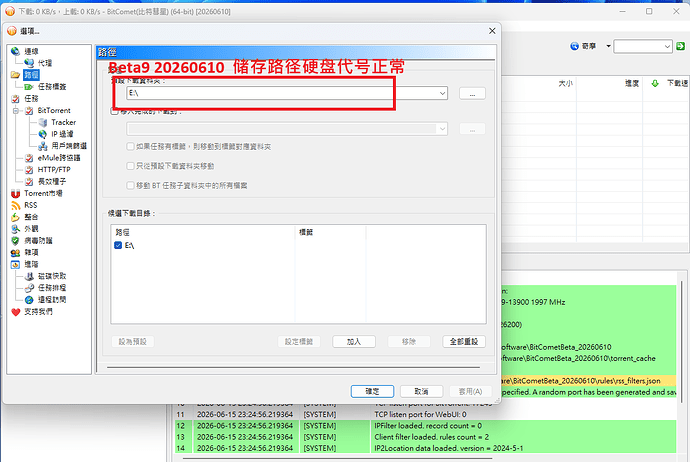Click the 路徑 column header in directory list
This screenshot has height=462, width=690.
[203, 232]
